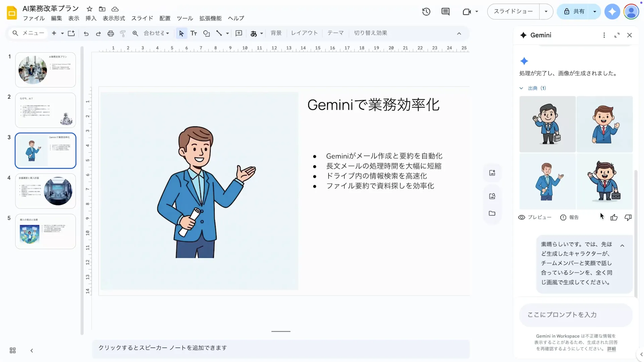Open the 拡張機能 menu

click(210, 18)
